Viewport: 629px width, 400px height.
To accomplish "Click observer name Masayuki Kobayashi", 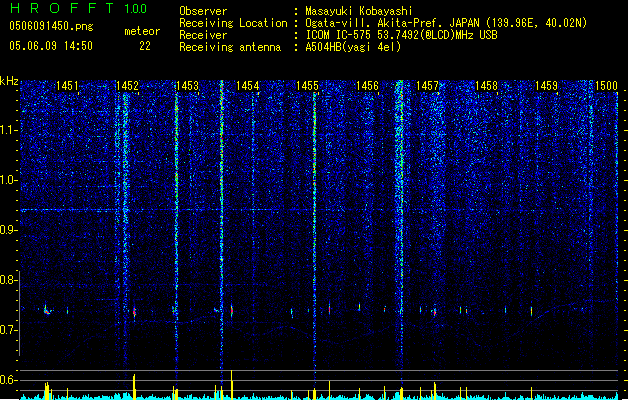I will click(x=359, y=11).
